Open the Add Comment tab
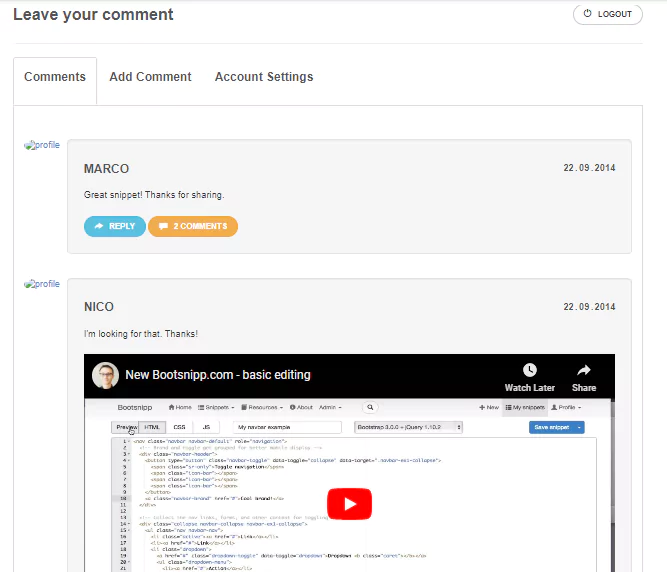The height and width of the screenshot is (572, 667). [x=150, y=77]
